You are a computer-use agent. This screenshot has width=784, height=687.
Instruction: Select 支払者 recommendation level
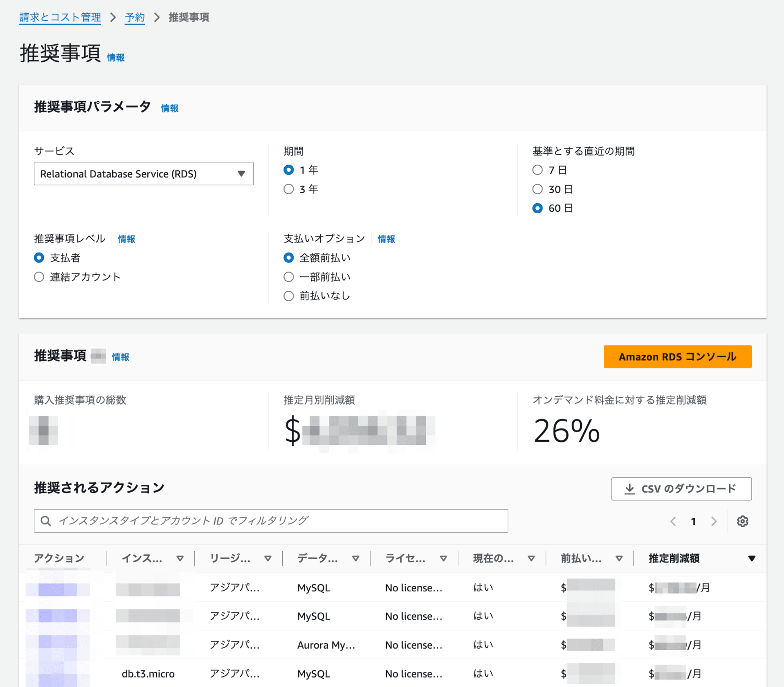tap(39, 257)
